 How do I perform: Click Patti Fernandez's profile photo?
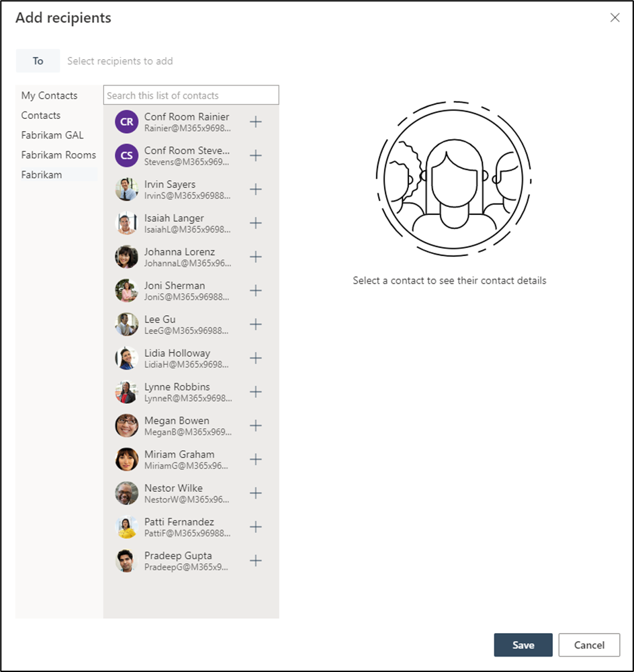click(x=126, y=527)
